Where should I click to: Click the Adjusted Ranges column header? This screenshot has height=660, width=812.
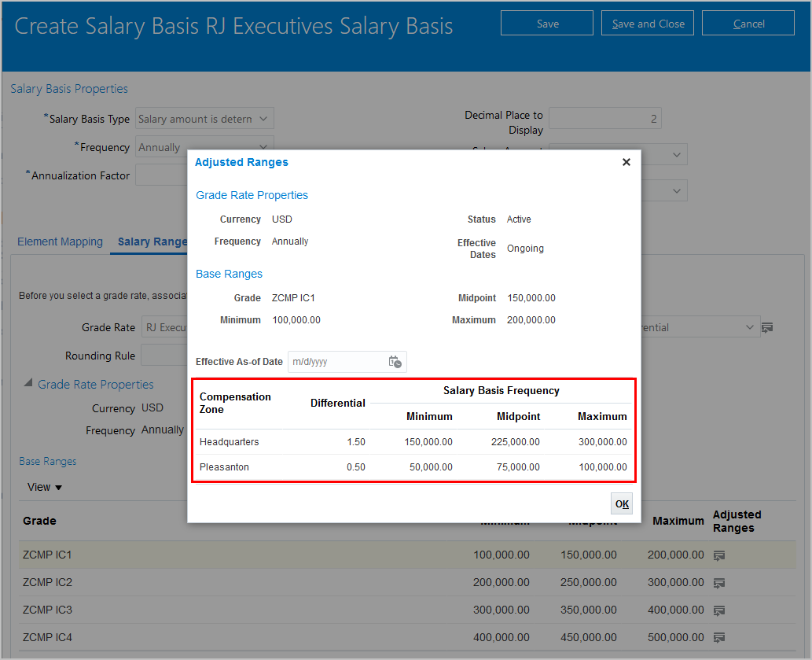tap(737, 522)
